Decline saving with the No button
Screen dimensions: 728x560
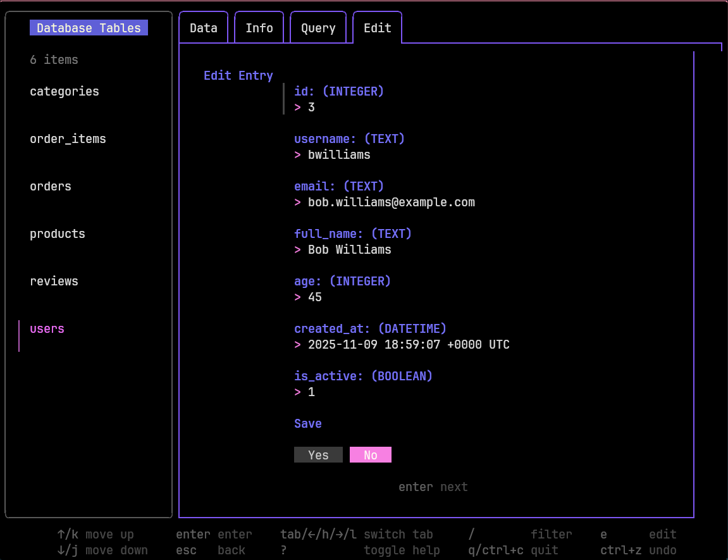click(371, 454)
